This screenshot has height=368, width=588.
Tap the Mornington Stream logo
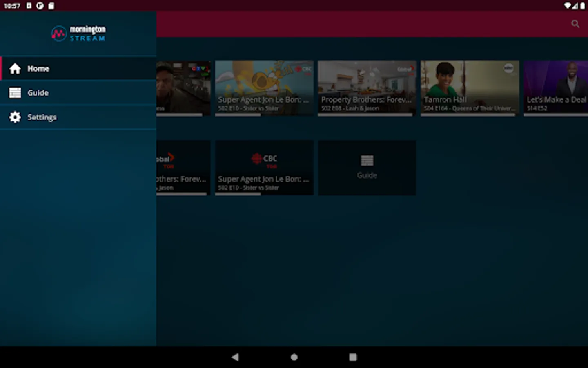click(78, 33)
